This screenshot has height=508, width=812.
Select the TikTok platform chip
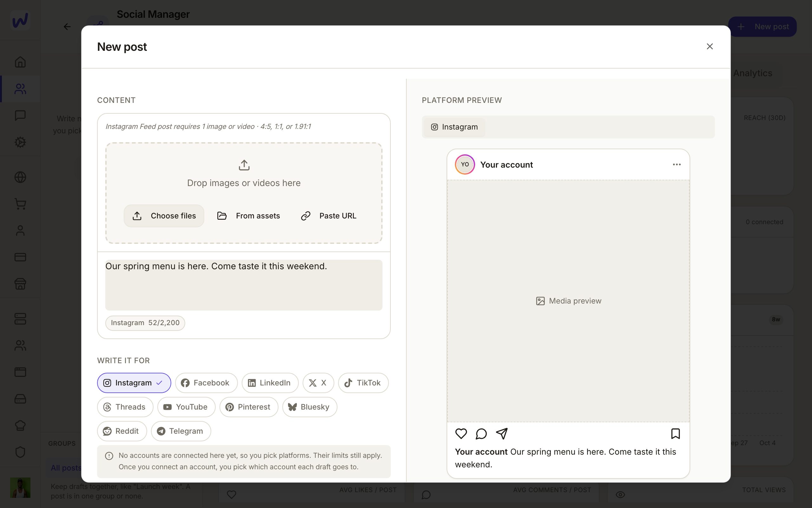[x=363, y=383]
